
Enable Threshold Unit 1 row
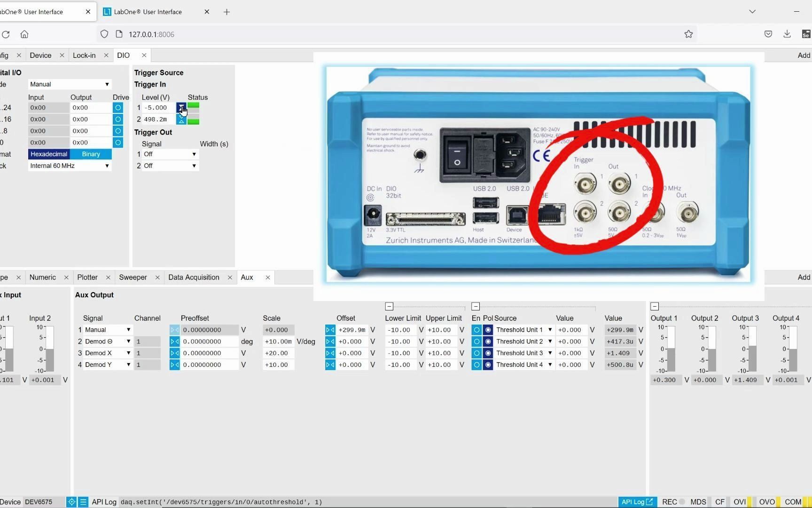(476, 330)
